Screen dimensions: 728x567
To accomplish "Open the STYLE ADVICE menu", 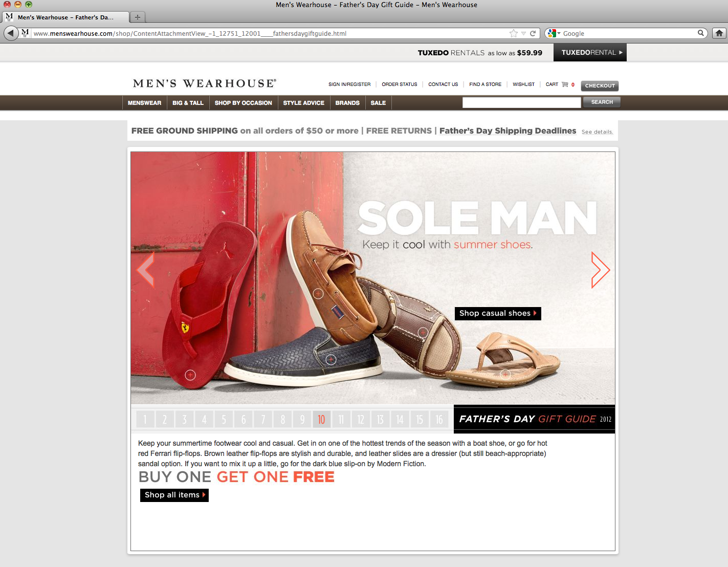I will click(304, 103).
